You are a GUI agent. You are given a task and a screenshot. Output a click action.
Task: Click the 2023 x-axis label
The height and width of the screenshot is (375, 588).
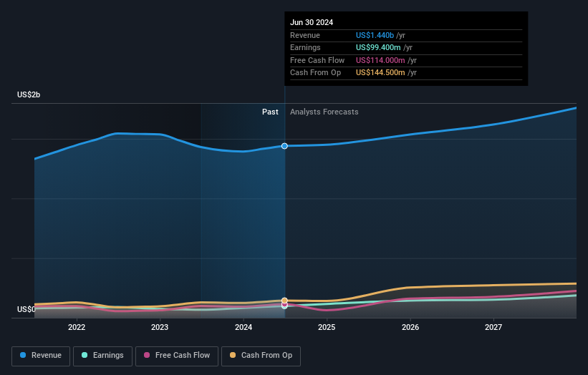pyautogui.click(x=160, y=328)
